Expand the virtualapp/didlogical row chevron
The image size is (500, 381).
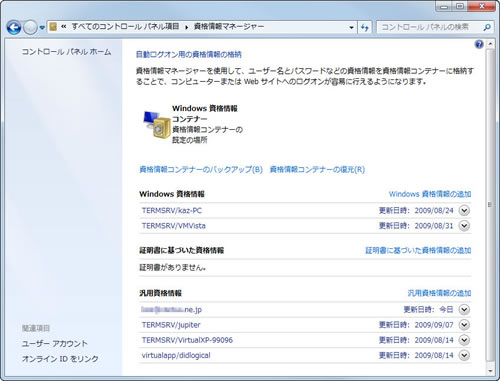(x=464, y=355)
